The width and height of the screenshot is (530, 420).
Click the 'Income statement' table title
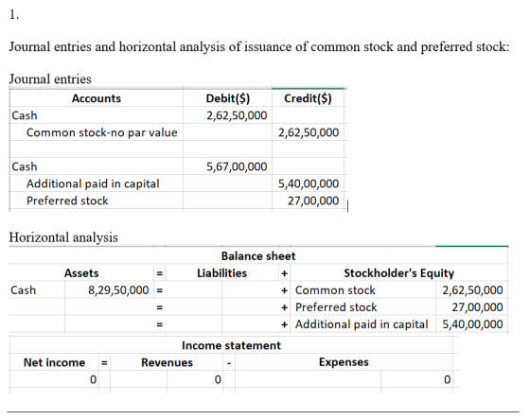[231, 345]
